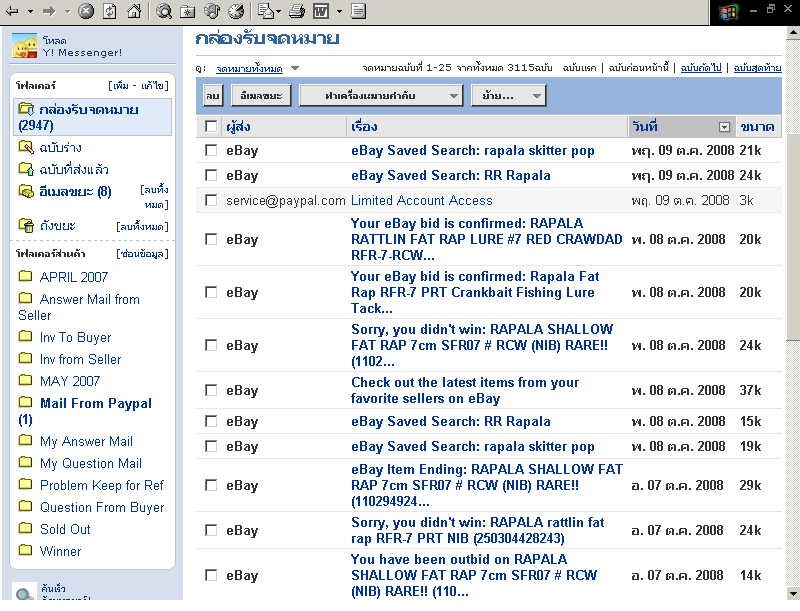This screenshot has height=611, width=800.
Task: Click the subject (เรื่อง) column header
Action: pyautogui.click(x=364, y=126)
